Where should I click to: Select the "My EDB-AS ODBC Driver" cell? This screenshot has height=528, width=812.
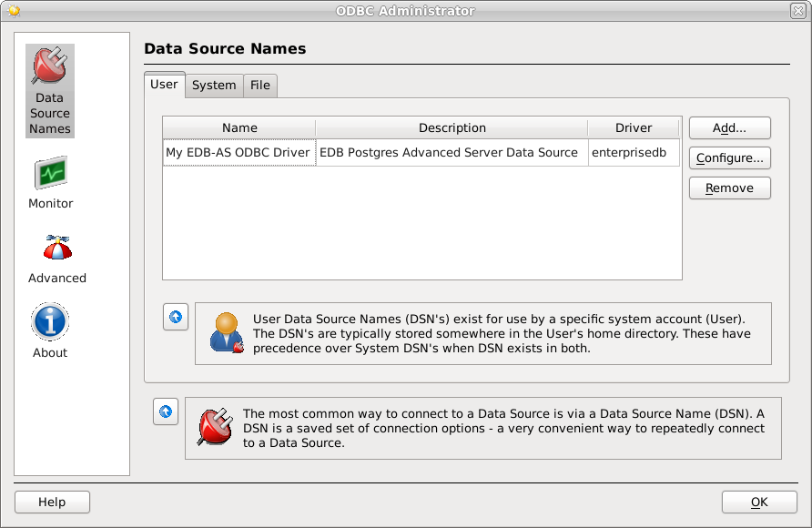point(239,153)
